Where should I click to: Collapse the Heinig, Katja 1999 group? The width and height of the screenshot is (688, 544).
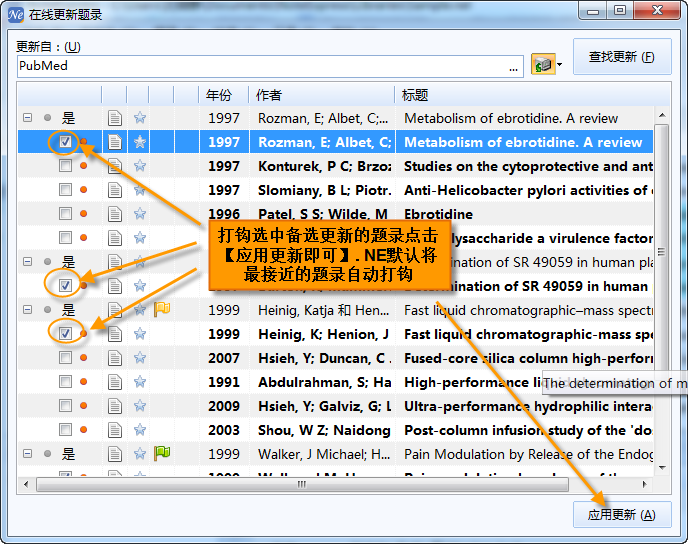coord(28,310)
